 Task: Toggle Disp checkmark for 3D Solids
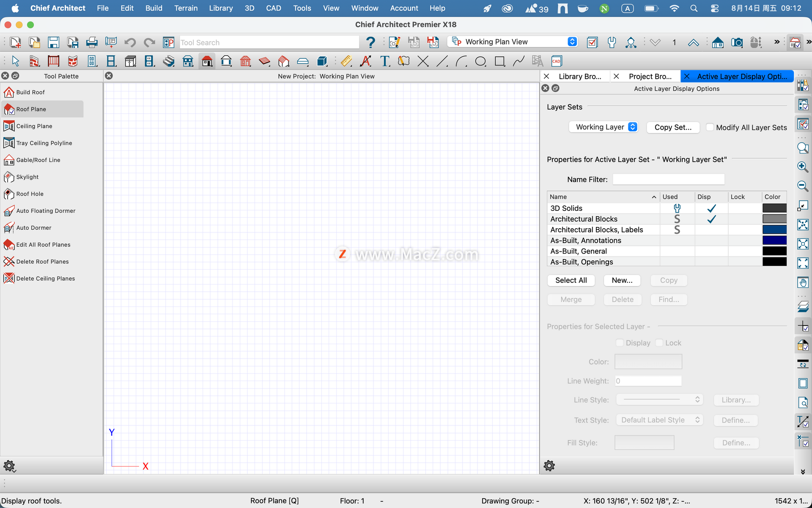tap(711, 208)
